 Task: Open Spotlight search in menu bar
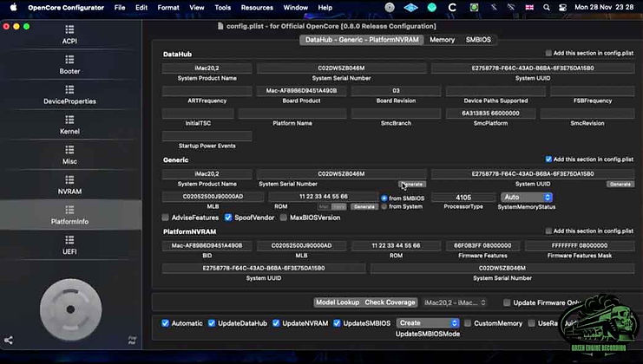(546, 8)
